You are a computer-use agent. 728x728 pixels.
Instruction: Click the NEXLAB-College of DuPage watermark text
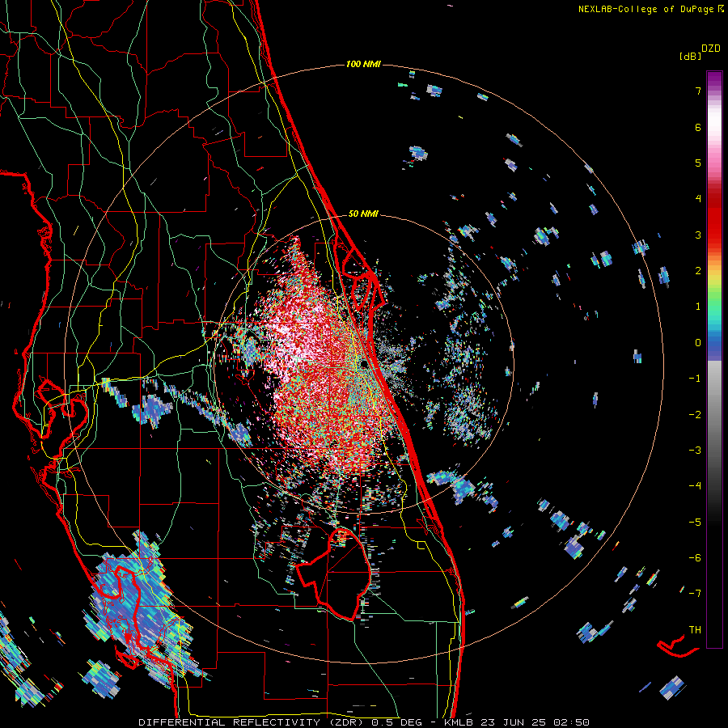point(645,9)
